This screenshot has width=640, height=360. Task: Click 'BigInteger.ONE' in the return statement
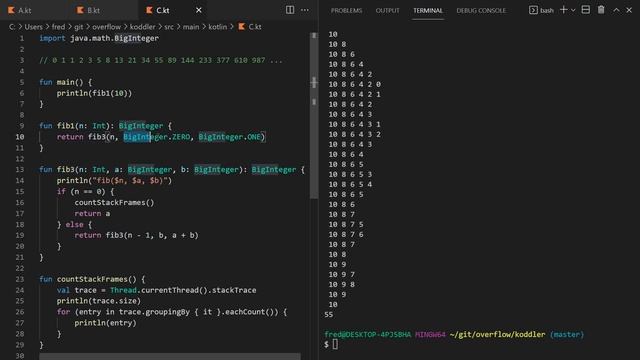click(230, 137)
